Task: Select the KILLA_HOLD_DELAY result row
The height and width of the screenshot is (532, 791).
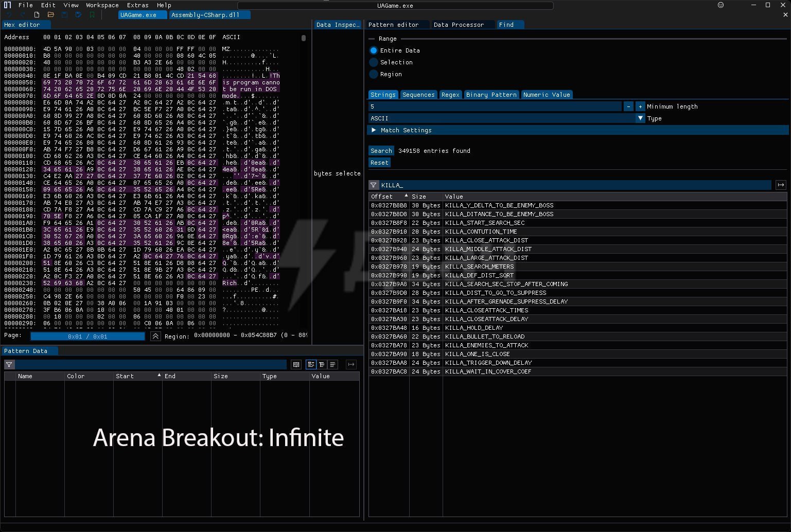Action: click(x=578, y=328)
